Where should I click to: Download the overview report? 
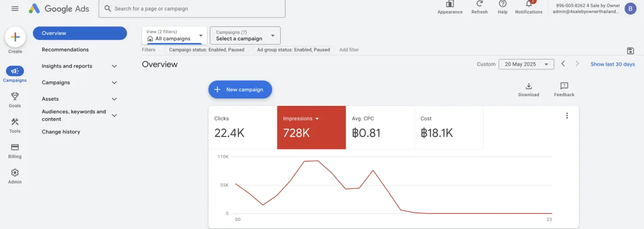coord(529,89)
